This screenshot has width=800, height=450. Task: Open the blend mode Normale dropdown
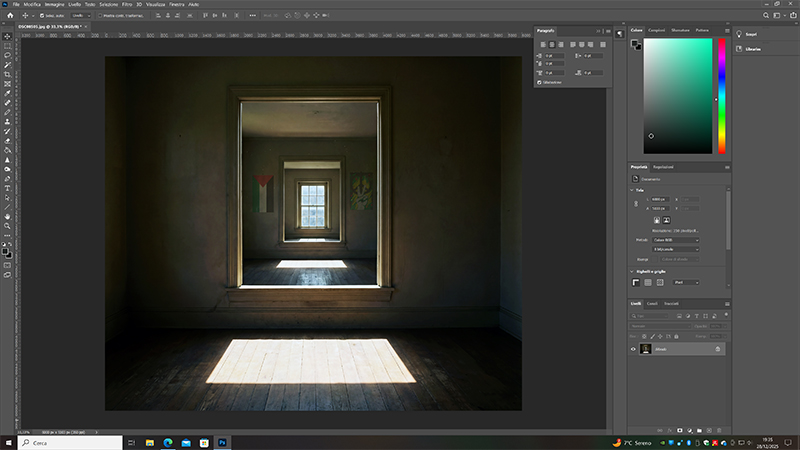tap(660, 327)
